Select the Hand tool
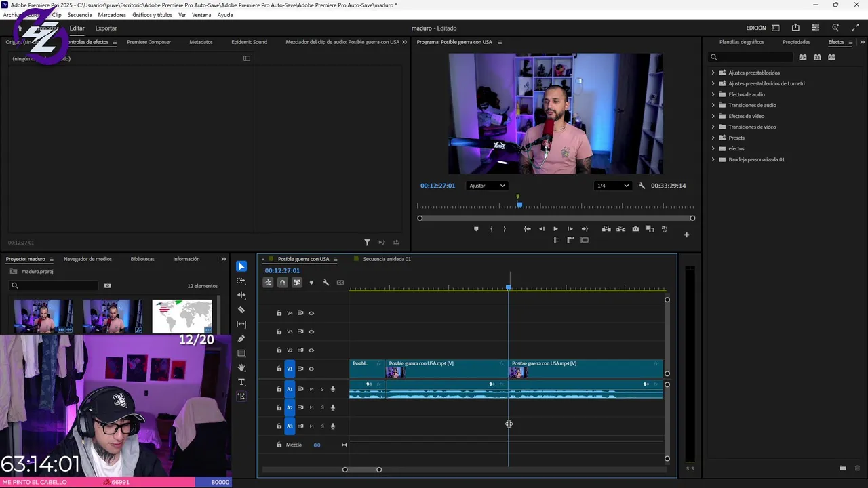868x488 pixels. pyautogui.click(x=241, y=367)
